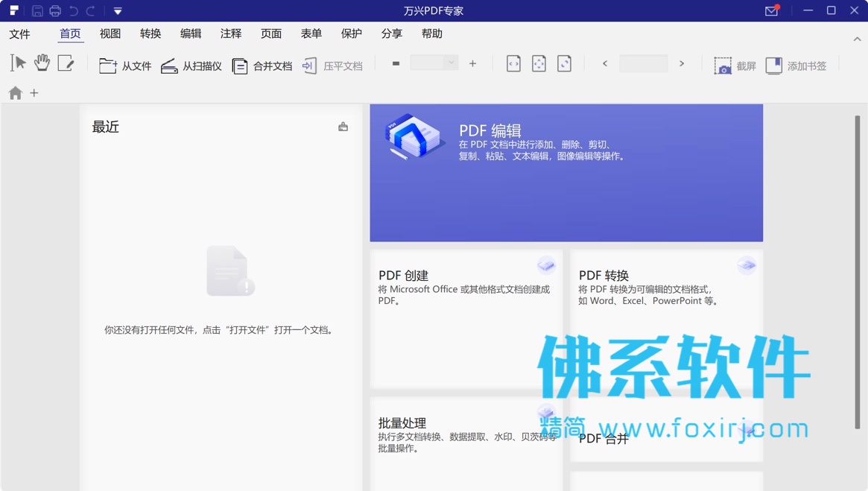Viewport: 868px width, 491px height.
Task: Switch to the 页面 tab
Action: [271, 34]
